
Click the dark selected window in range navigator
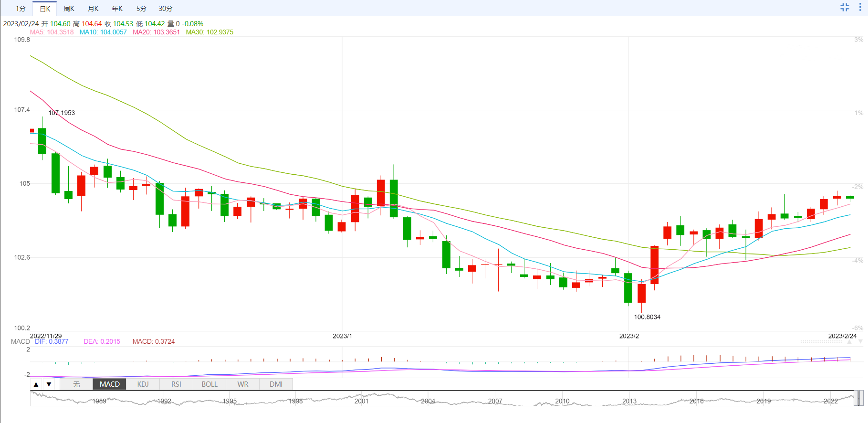(858, 398)
